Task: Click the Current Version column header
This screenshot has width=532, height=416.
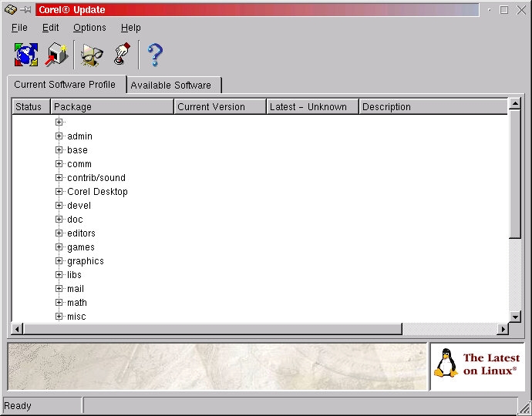Action: coord(220,107)
